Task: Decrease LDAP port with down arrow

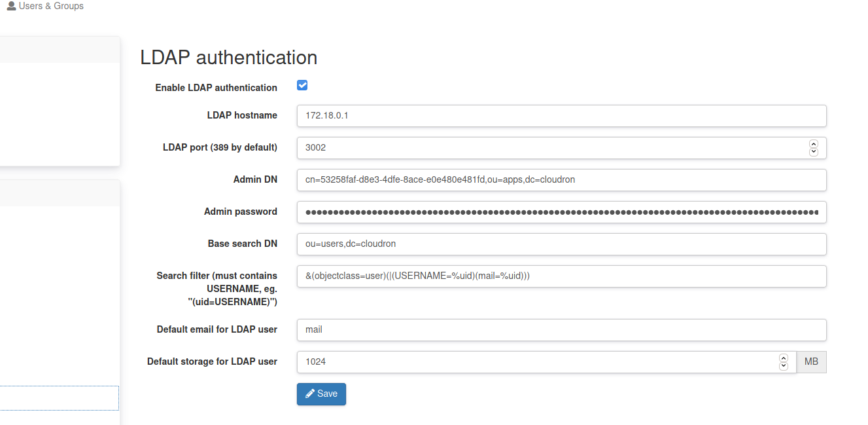Action: pyautogui.click(x=814, y=152)
